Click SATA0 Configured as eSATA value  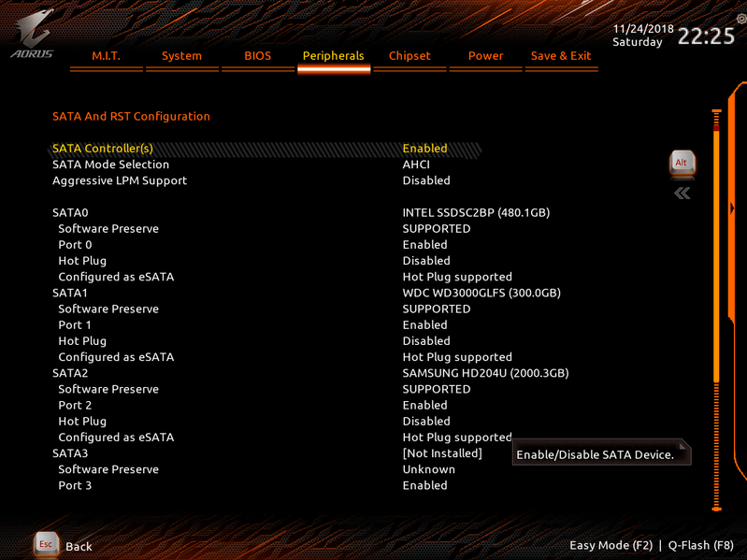pos(457,277)
